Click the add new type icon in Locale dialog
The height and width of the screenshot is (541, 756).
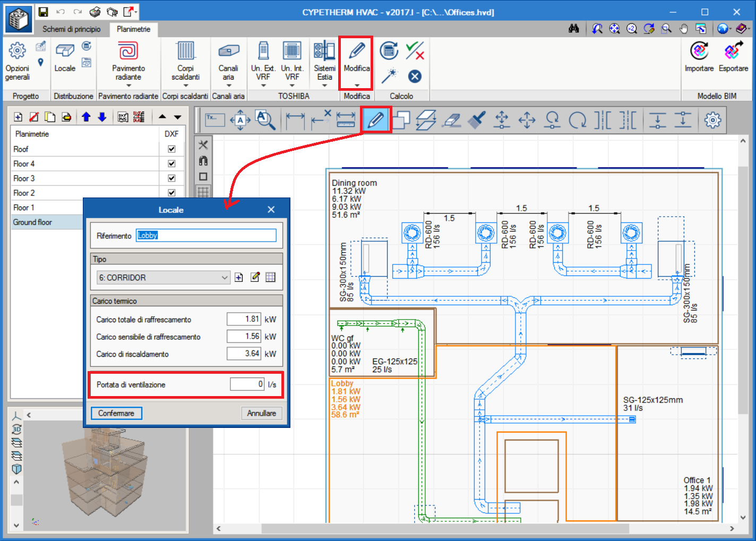tap(239, 277)
